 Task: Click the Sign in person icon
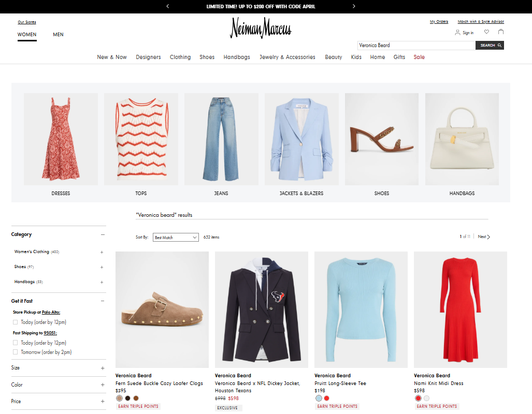[x=457, y=33]
